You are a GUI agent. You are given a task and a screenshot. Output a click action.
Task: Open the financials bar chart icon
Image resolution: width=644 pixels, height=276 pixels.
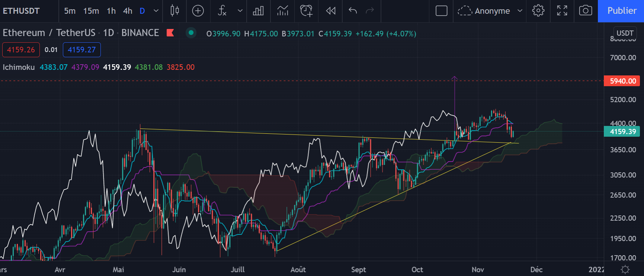click(258, 11)
